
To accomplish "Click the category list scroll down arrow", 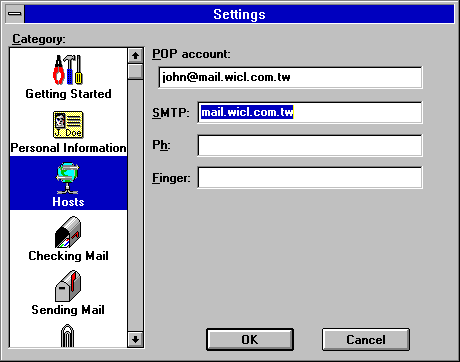I will [x=135, y=339].
